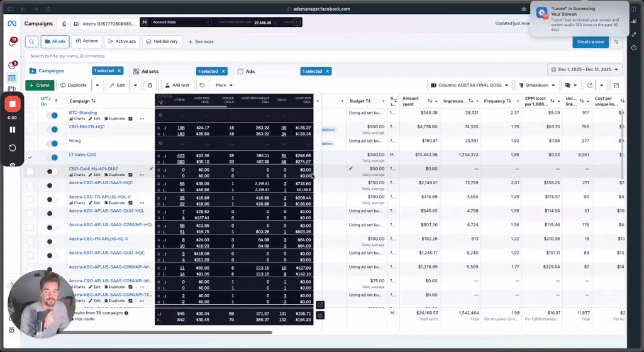
Task: Pause the Loom recording
Action: pyautogui.click(x=13, y=129)
